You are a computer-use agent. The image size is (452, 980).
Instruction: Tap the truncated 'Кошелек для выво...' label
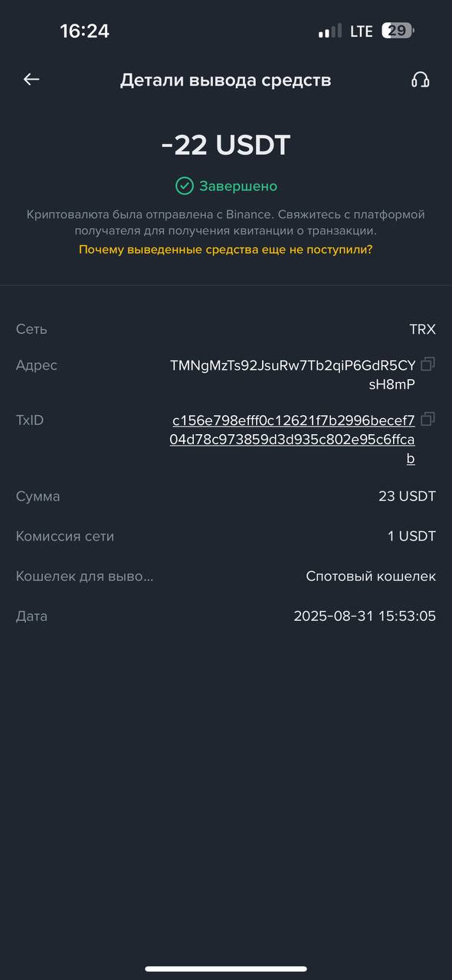click(85, 576)
